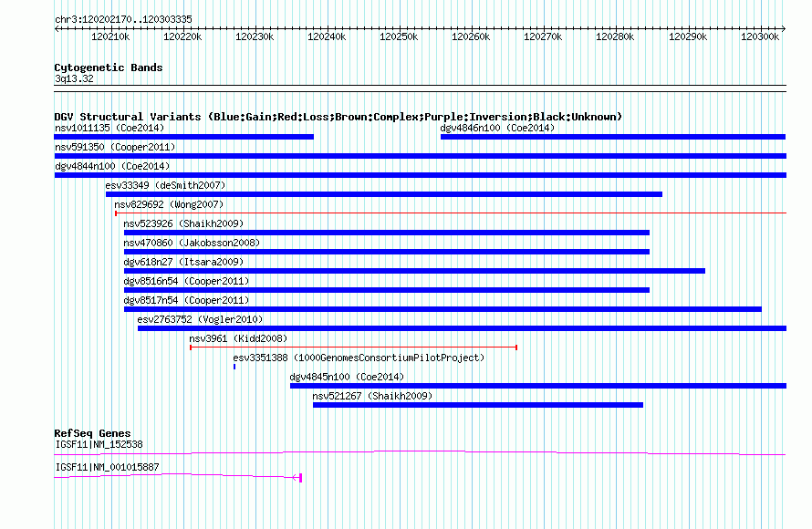Click the Cytogenetic Bands track title
Image resolution: width=812 pixels, height=529 pixels.
[x=109, y=67]
